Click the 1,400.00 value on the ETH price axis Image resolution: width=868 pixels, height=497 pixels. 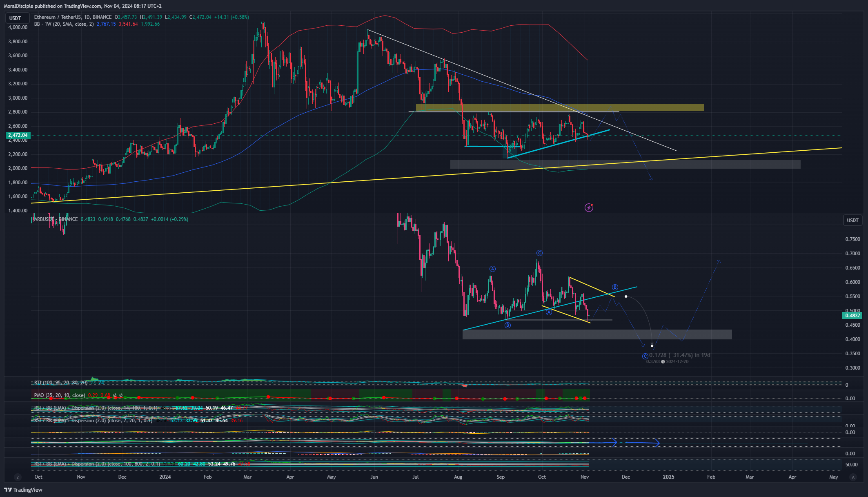(18, 211)
